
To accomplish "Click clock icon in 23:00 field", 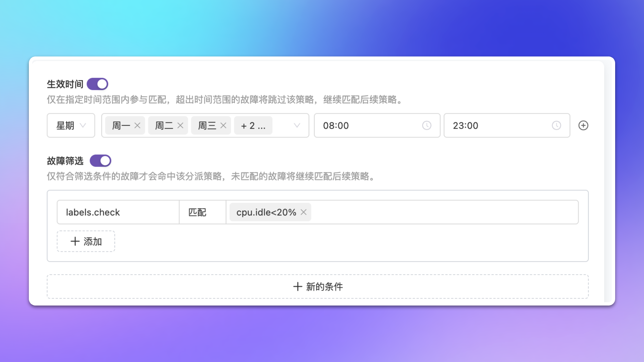I will (x=556, y=126).
